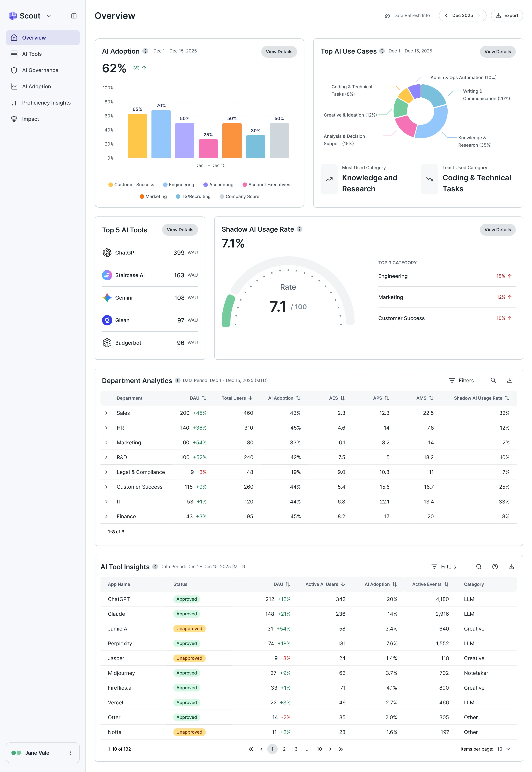Click the AI Tool Insights info icon
The image size is (532, 772).
[x=155, y=567]
